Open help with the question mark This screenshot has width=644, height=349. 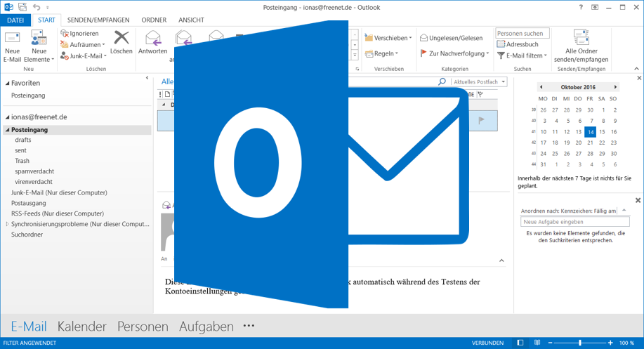tap(581, 7)
